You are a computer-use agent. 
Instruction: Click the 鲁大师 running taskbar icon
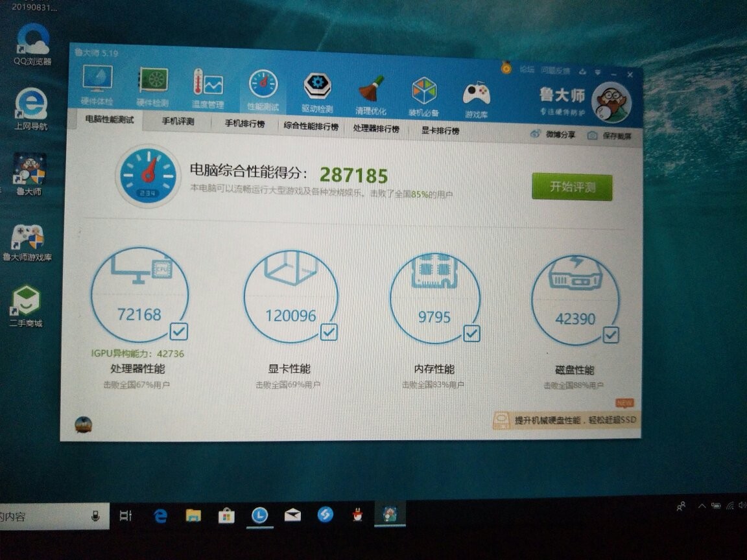coord(390,514)
